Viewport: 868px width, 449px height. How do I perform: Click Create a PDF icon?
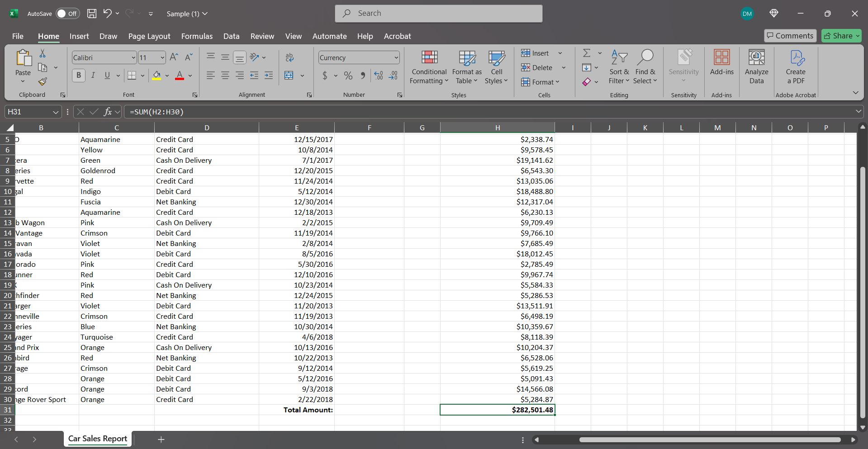click(x=796, y=67)
